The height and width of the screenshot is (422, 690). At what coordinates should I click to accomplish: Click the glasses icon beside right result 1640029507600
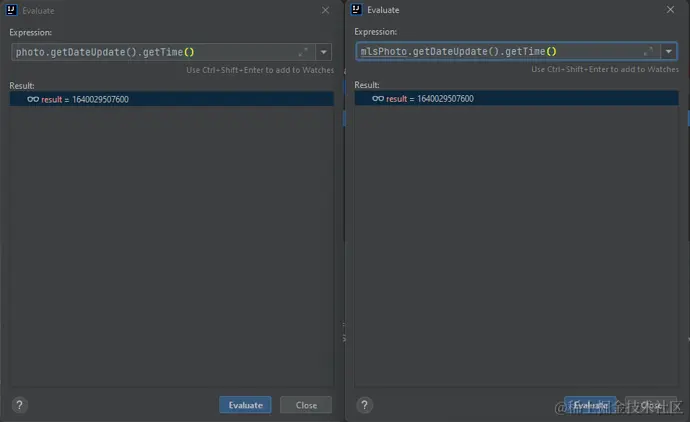click(x=378, y=99)
